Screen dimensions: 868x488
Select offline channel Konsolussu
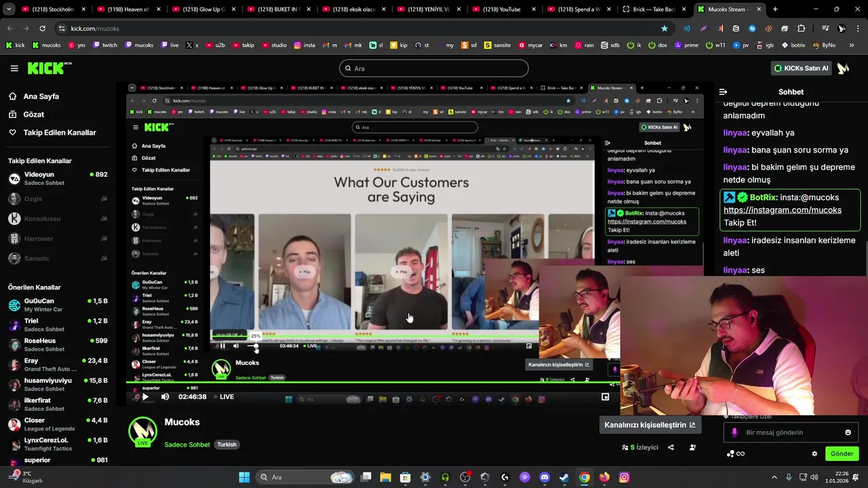click(x=58, y=218)
